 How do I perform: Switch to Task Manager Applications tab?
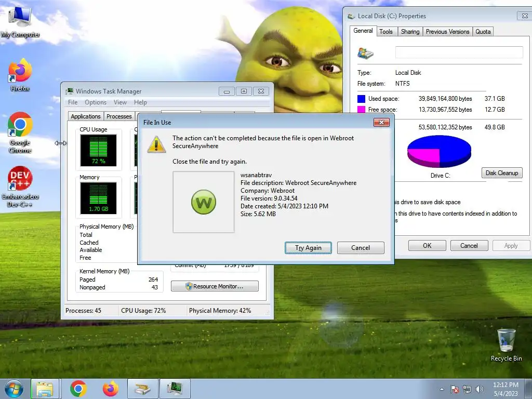click(86, 116)
